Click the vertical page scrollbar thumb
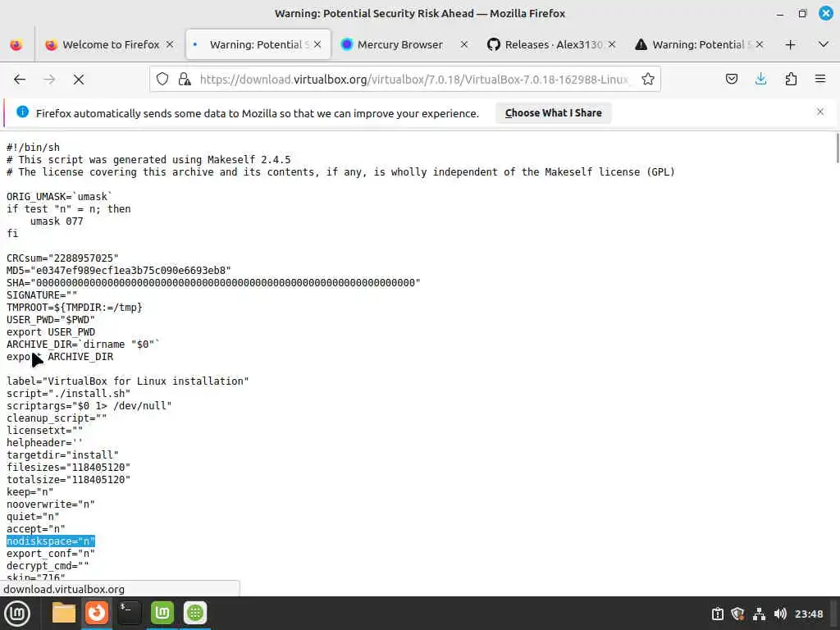Viewport: 840px width, 630px height. tap(837, 148)
